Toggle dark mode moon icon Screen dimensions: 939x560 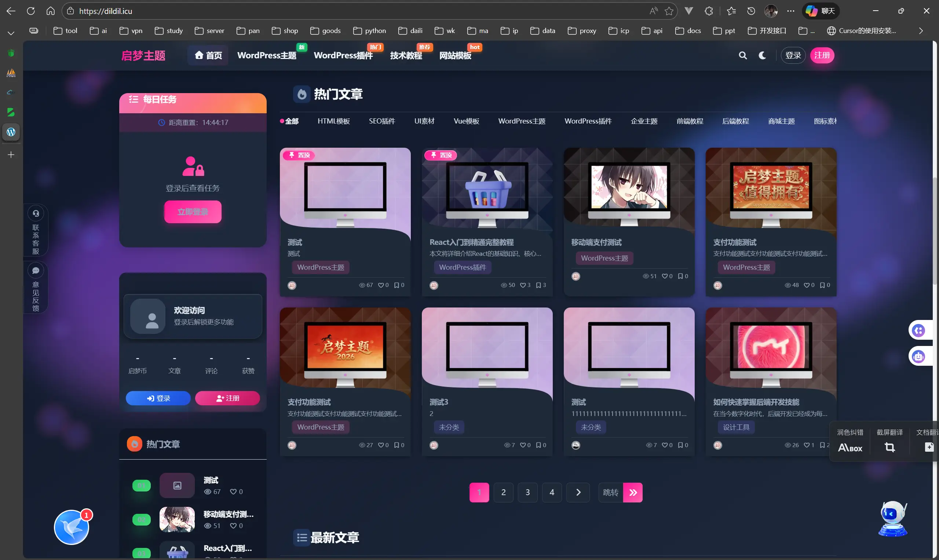point(762,55)
